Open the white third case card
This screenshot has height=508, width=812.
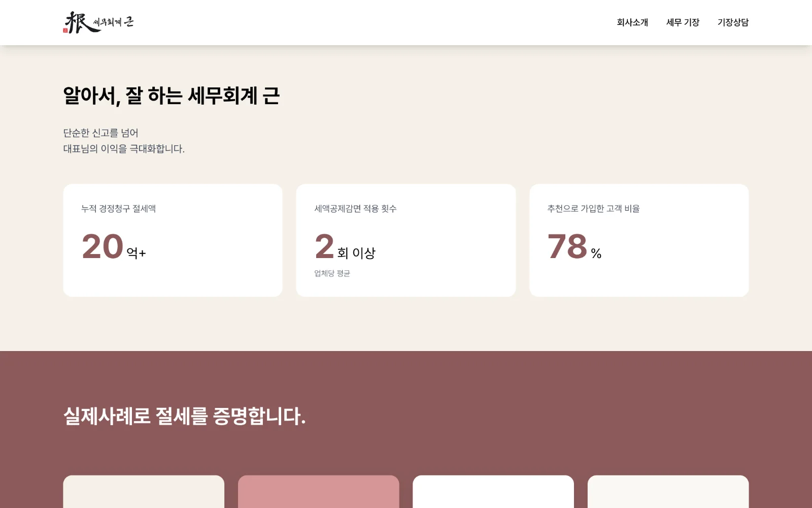click(x=493, y=492)
